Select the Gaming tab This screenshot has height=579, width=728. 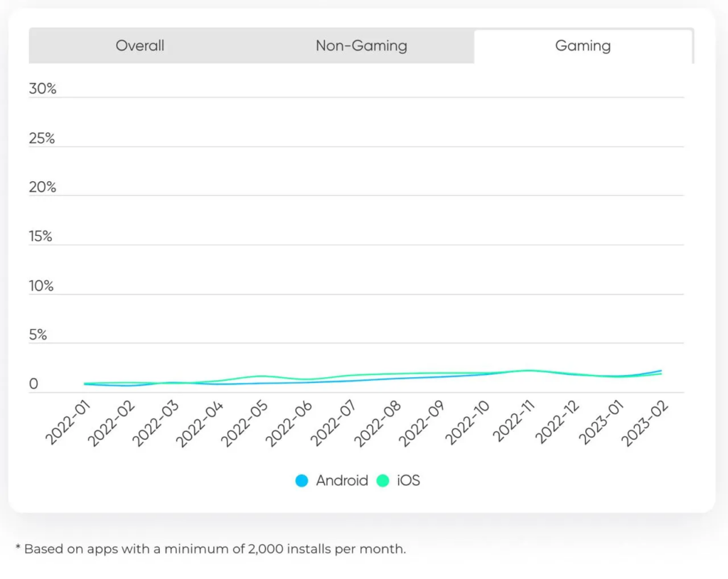(582, 46)
